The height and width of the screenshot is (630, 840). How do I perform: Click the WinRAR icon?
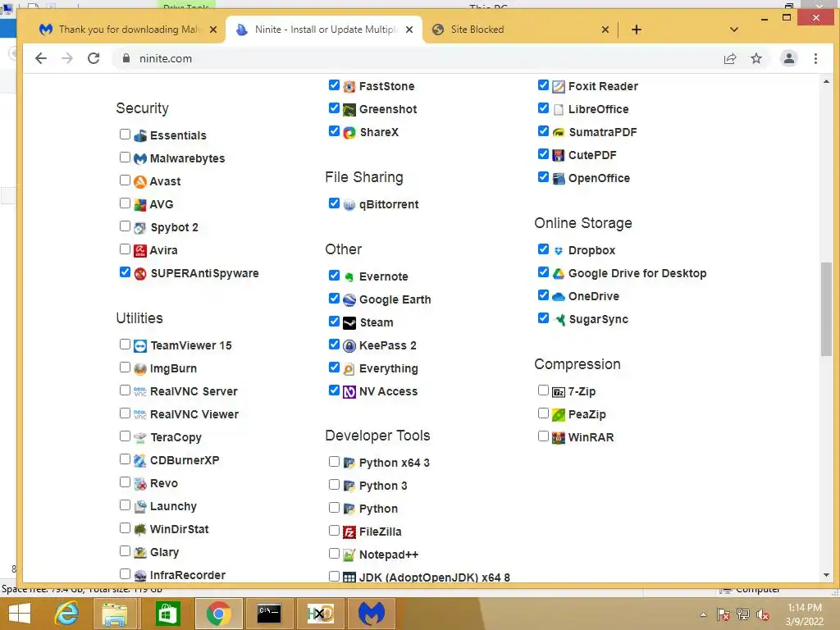point(558,438)
